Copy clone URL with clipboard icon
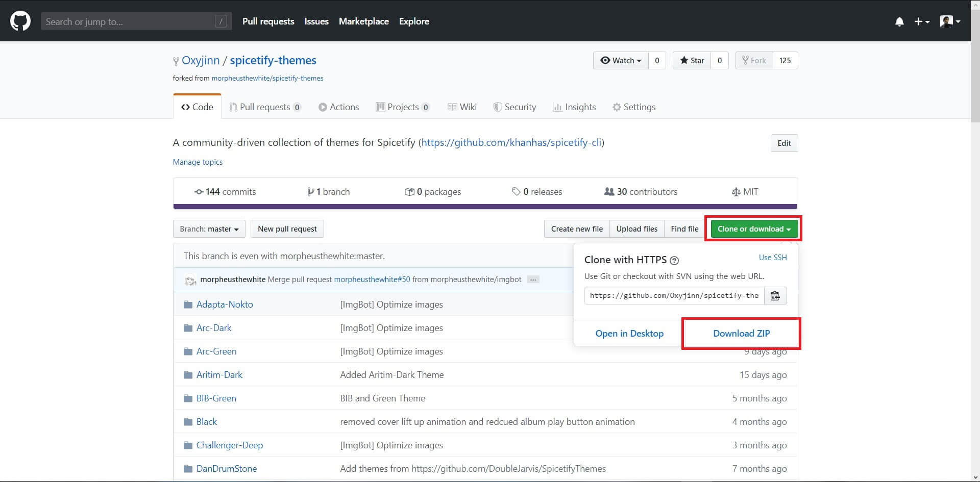The image size is (980, 482). [775, 296]
